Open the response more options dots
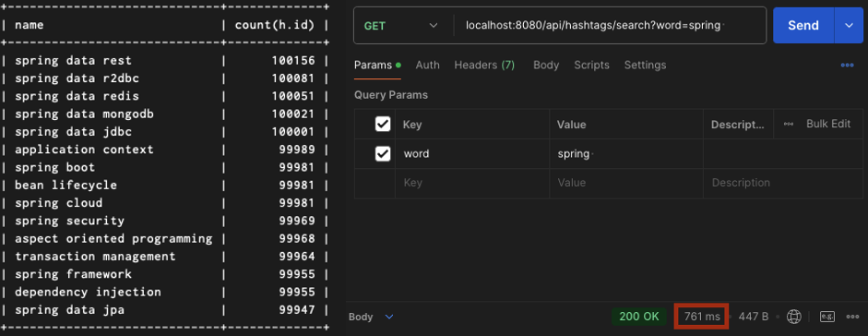Viewport: 868px width, 336px height. point(852,317)
